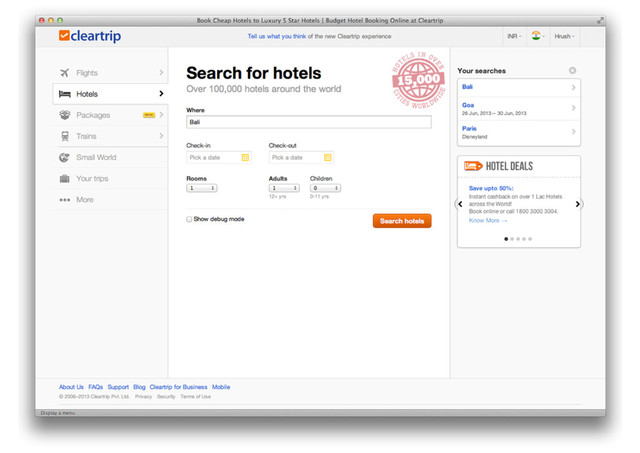Click the Cleartrip logo
The height and width of the screenshot is (453, 640).
click(90, 36)
